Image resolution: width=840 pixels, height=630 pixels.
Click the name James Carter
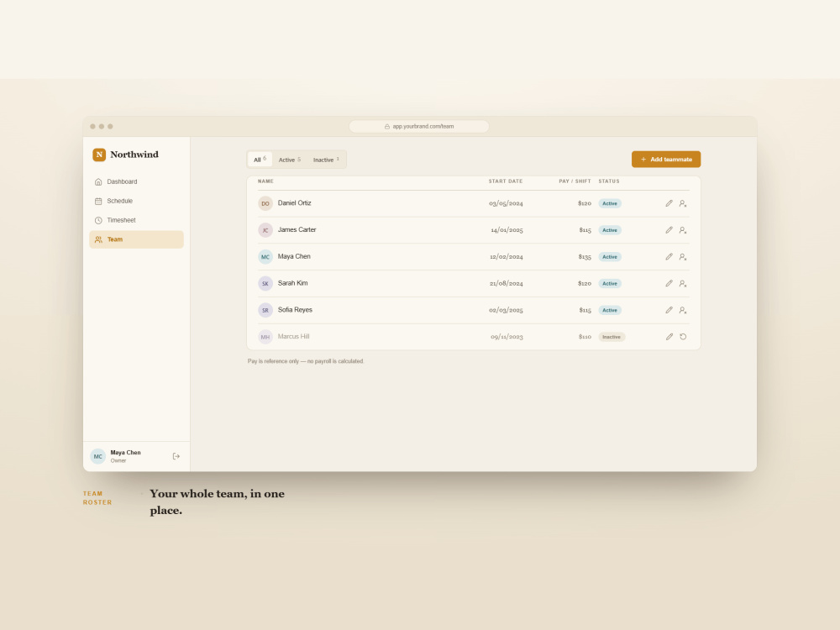pyautogui.click(x=297, y=230)
